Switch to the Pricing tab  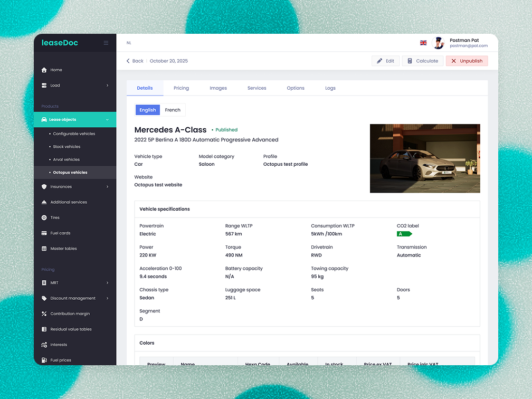pos(181,88)
